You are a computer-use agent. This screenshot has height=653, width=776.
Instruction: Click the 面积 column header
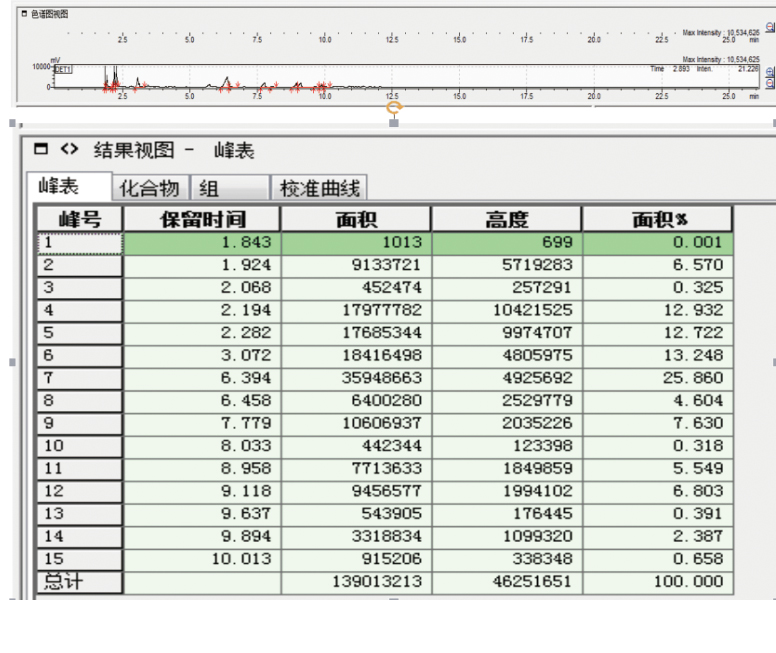tap(356, 220)
